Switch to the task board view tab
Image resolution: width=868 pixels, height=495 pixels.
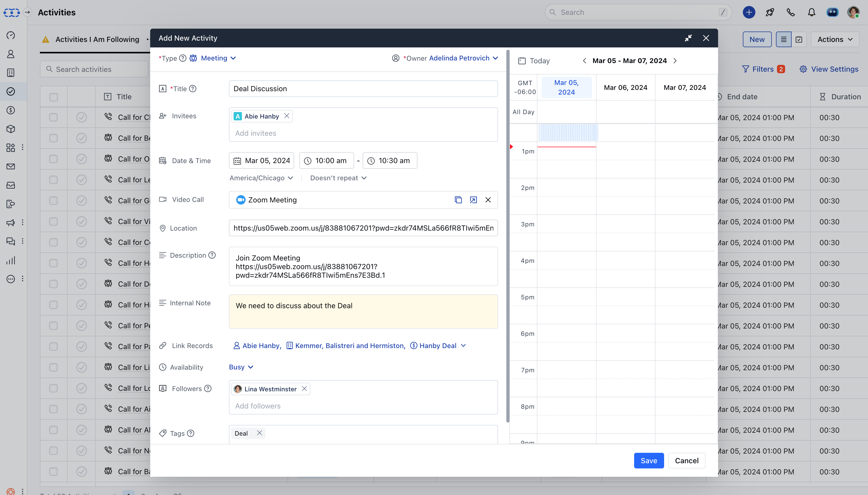click(799, 39)
